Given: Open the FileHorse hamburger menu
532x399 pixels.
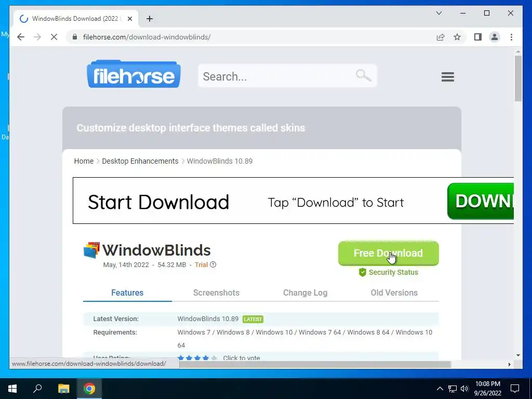Looking at the screenshot, I should click(447, 77).
